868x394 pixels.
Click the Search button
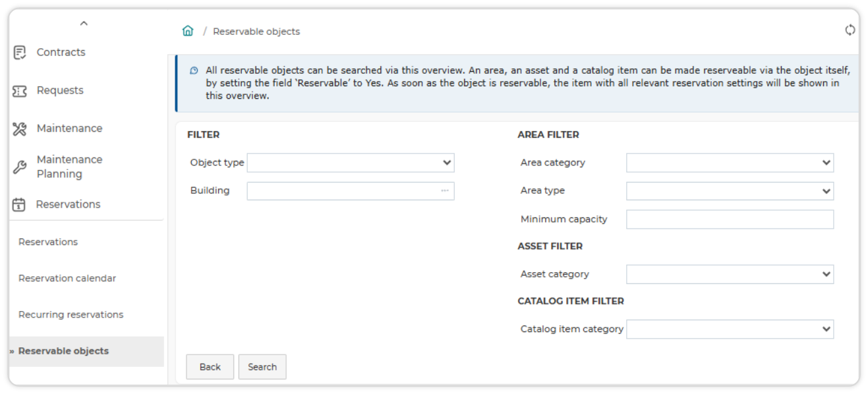pos(262,367)
